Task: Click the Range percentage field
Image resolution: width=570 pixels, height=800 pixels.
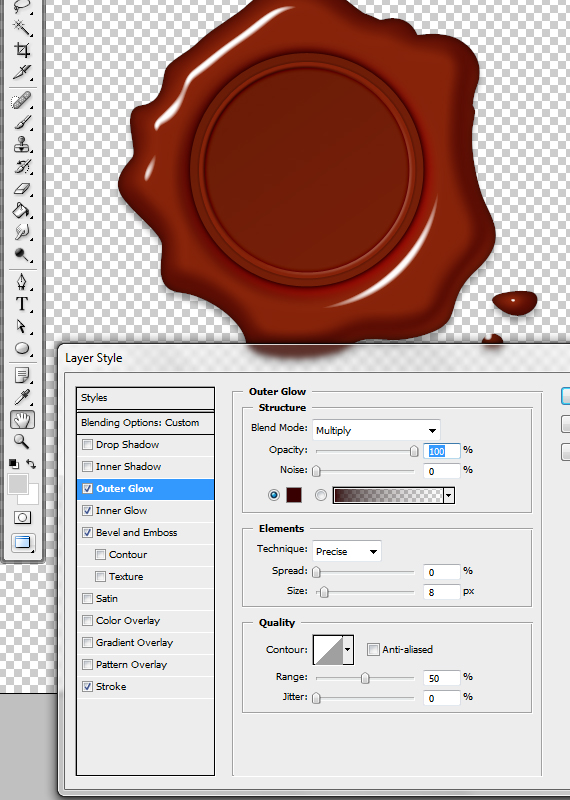Action: point(441,678)
